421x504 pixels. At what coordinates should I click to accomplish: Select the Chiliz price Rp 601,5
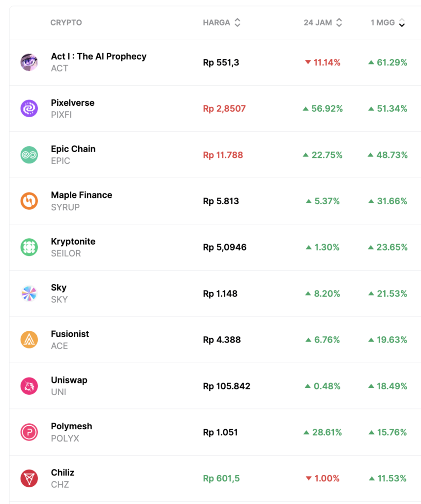pyautogui.click(x=221, y=478)
